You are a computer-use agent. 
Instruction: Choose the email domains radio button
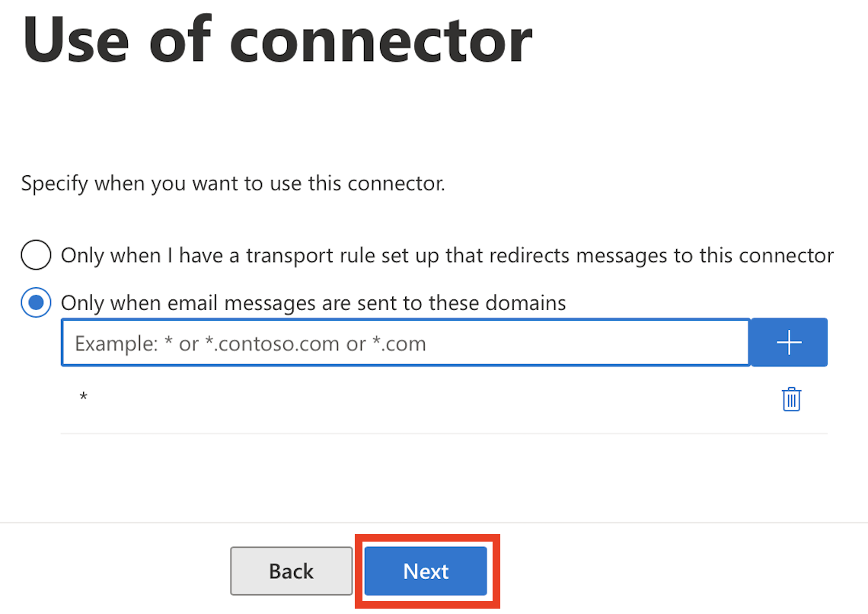click(x=36, y=302)
